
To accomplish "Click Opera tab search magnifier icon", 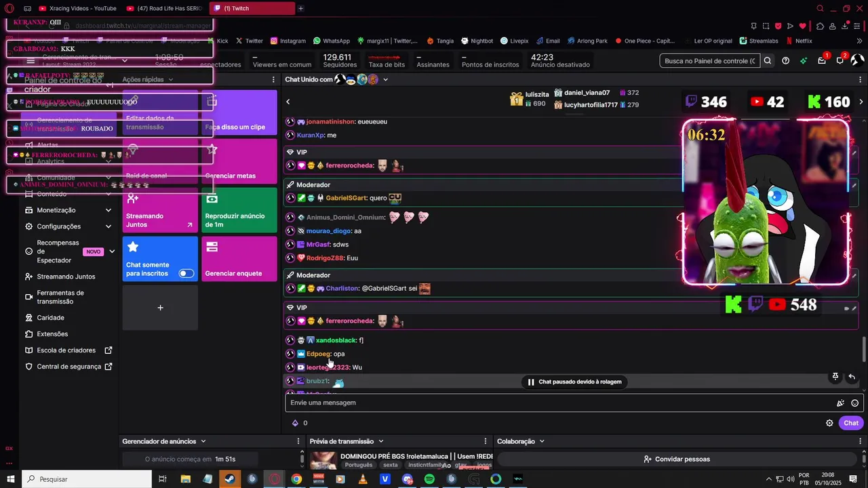I will click(x=820, y=9).
